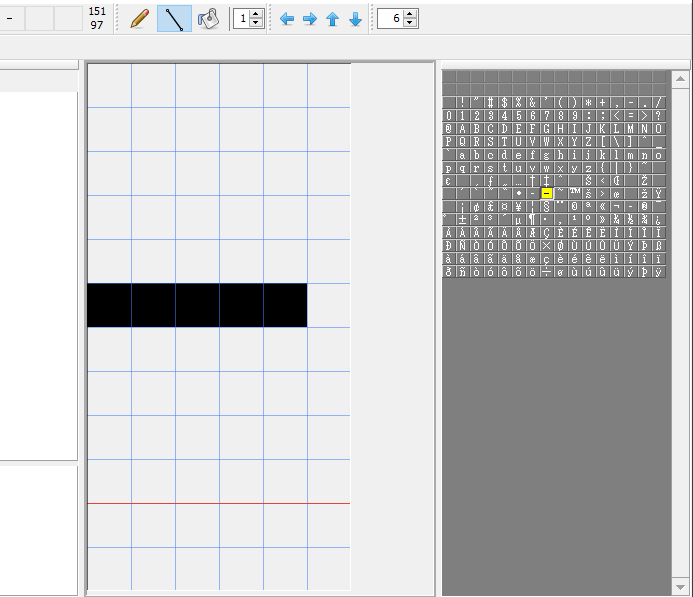Viewport: 693px width, 597px height.
Task: Select digit 5 glyph in character map
Action: point(518,116)
